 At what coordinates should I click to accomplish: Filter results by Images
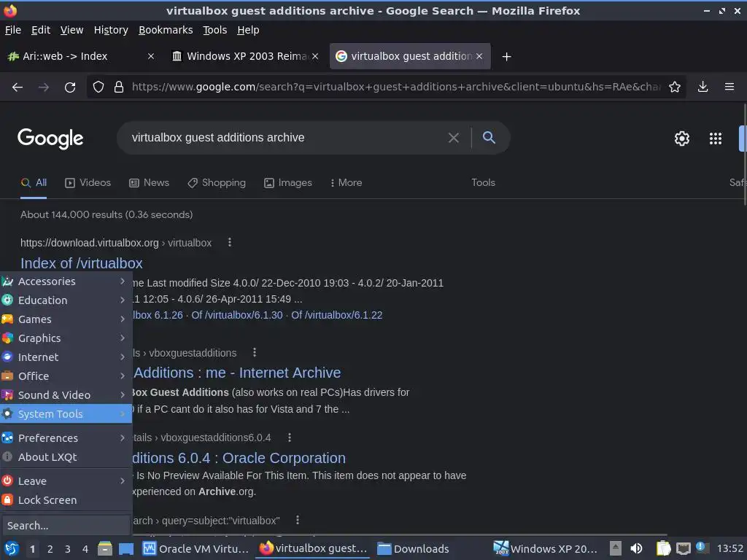(287, 183)
